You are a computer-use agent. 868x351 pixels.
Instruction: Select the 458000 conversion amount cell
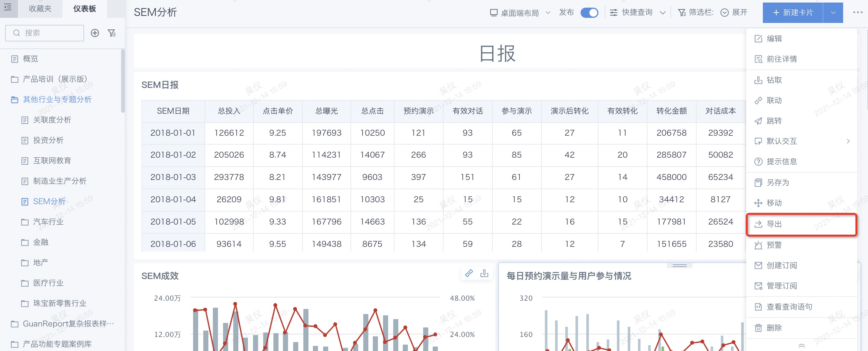tap(672, 177)
